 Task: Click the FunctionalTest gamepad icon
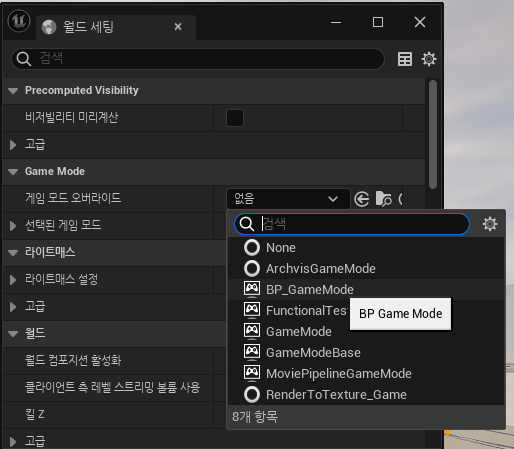pyautogui.click(x=252, y=310)
